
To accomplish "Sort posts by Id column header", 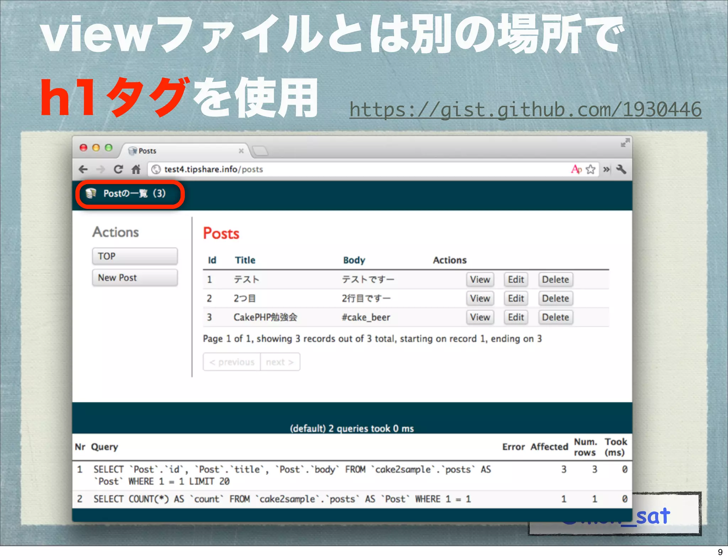I will click(212, 260).
